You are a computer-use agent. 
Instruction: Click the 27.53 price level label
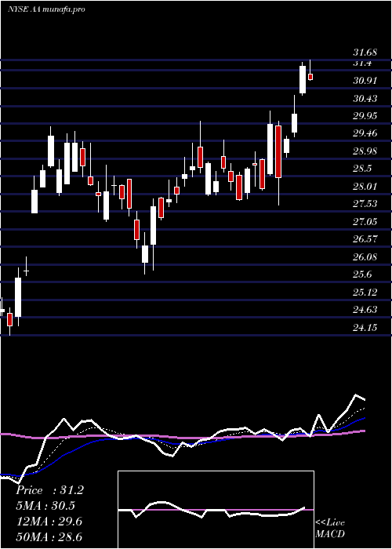pyautogui.click(x=365, y=204)
